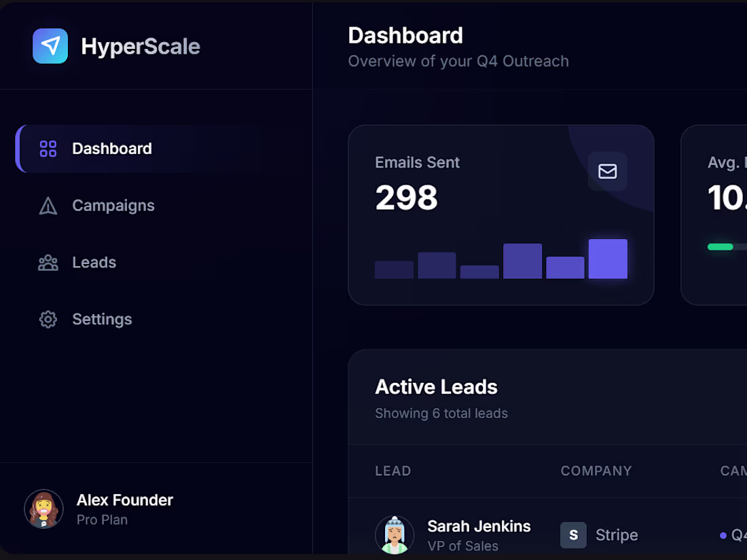Sort by the LEAD column header
Viewport: 747px width, 560px height.
click(393, 471)
